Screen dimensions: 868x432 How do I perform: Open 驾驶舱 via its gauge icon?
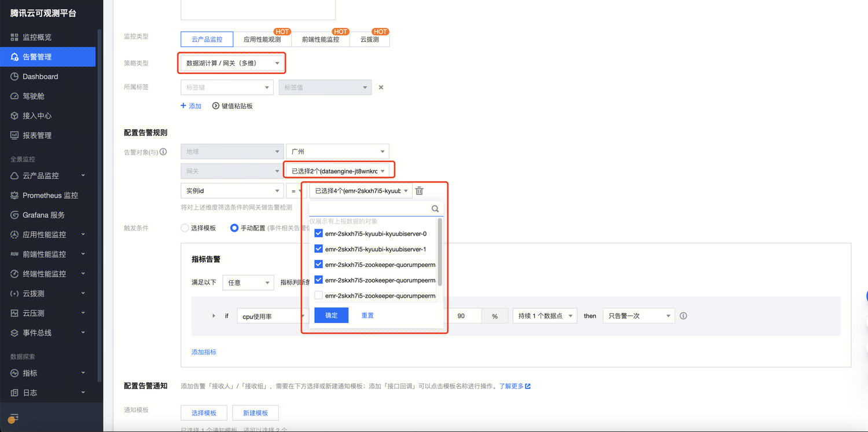point(14,96)
